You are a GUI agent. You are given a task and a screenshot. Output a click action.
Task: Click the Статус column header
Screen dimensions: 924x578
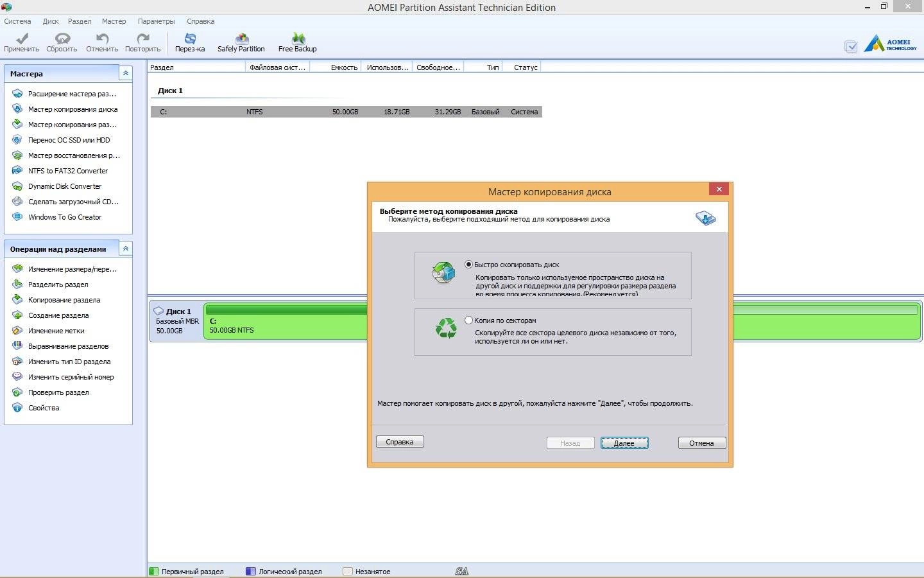point(522,67)
